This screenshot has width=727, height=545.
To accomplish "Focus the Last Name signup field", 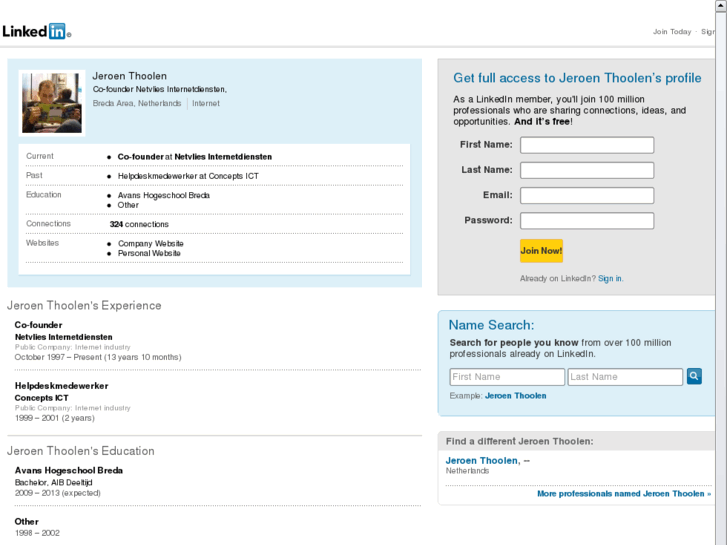I will pyautogui.click(x=587, y=170).
